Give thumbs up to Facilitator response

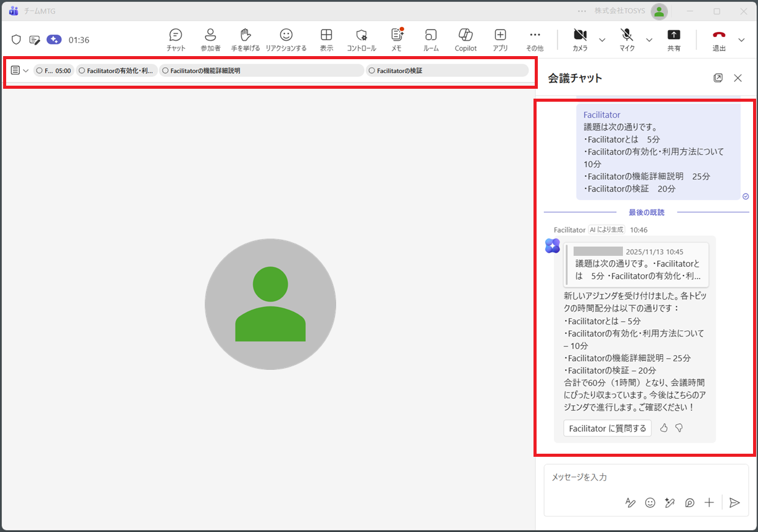pyautogui.click(x=664, y=428)
